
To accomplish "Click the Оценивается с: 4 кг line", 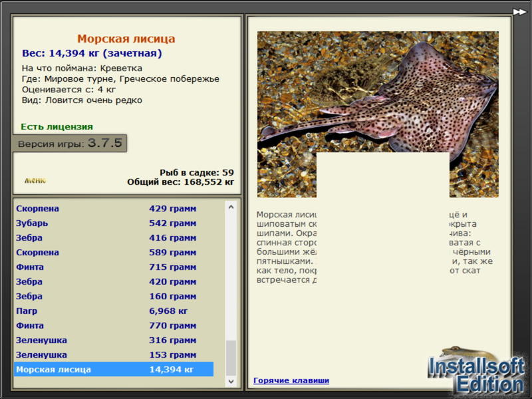I will [x=69, y=90].
